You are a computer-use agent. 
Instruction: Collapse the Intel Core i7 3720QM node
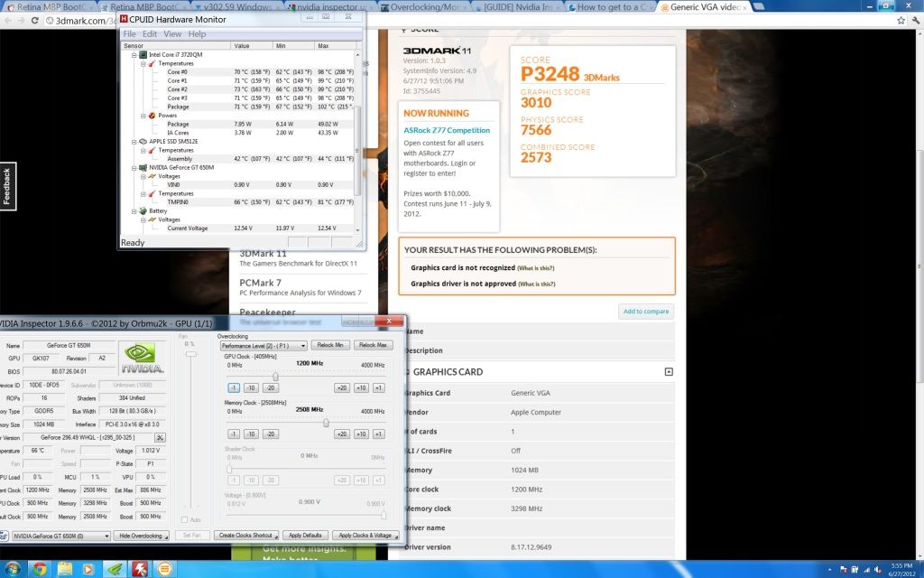[x=134, y=55]
